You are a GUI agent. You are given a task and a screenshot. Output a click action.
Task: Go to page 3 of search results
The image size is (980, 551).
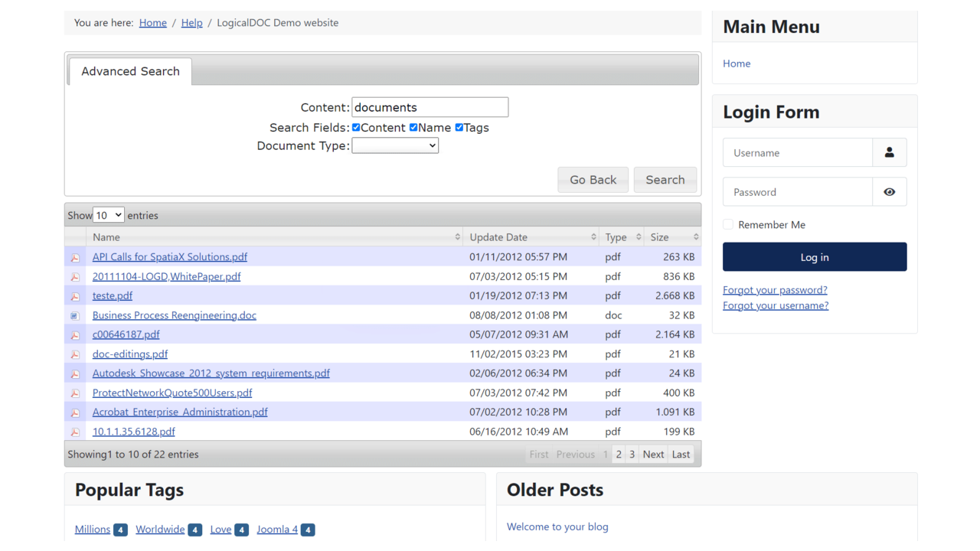[x=632, y=454]
